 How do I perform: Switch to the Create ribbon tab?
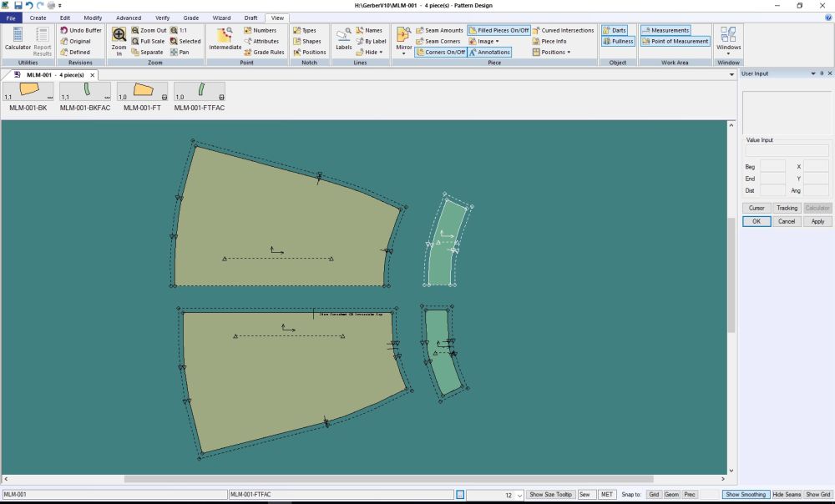(38, 18)
